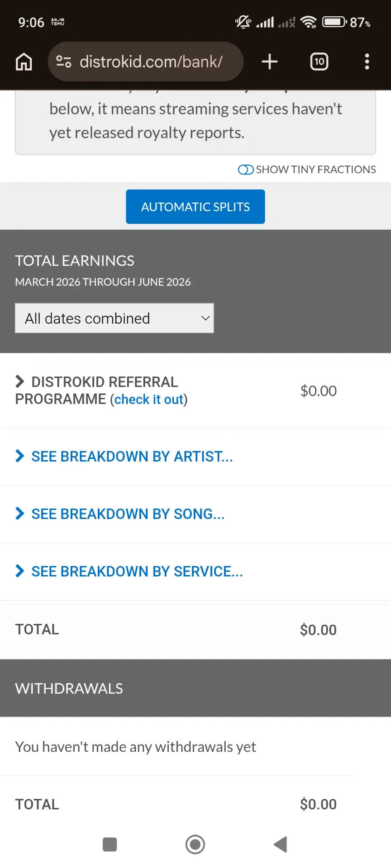Screen dimensions: 391x868
Task: Open the All dates combined dropdown
Action: click(114, 318)
